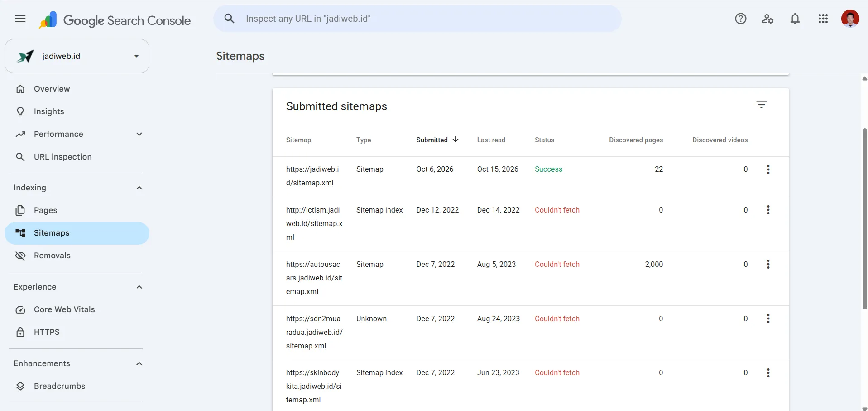Image resolution: width=868 pixels, height=411 pixels.
Task: Open Removals in the sidebar
Action: pos(77,256)
